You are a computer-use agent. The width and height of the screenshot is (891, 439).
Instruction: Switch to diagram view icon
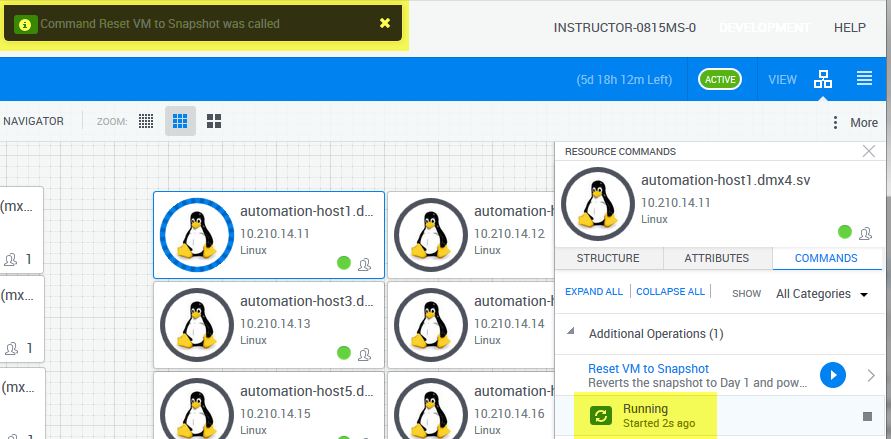click(822, 80)
